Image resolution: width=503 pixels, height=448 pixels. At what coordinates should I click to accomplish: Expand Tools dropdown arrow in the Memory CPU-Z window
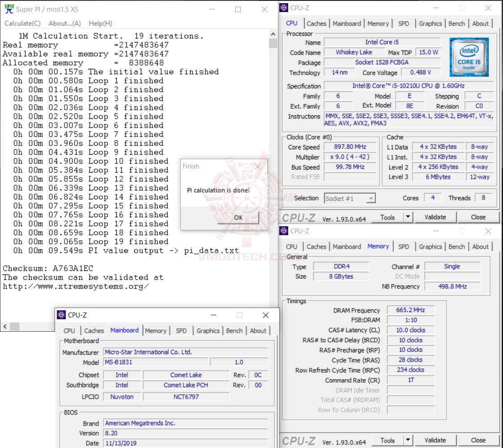pos(408,440)
